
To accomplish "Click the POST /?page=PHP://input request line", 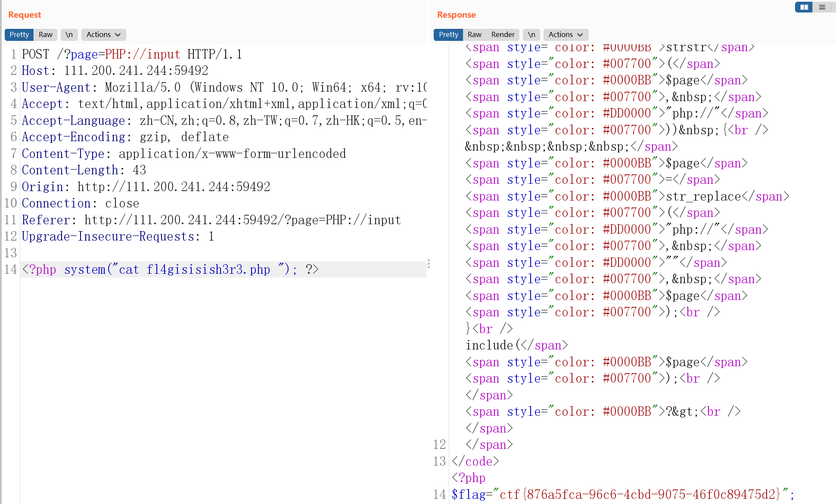I will [132, 54].
